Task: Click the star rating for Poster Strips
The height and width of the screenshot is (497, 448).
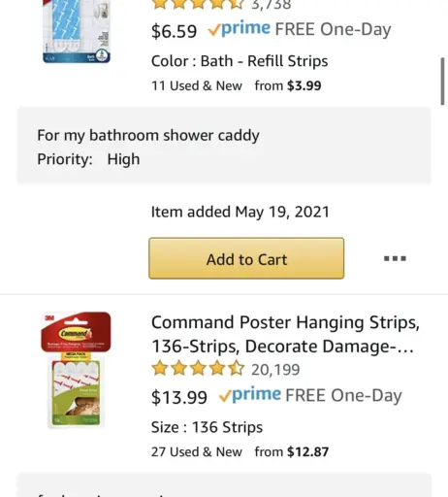Action: click(198, 369)
